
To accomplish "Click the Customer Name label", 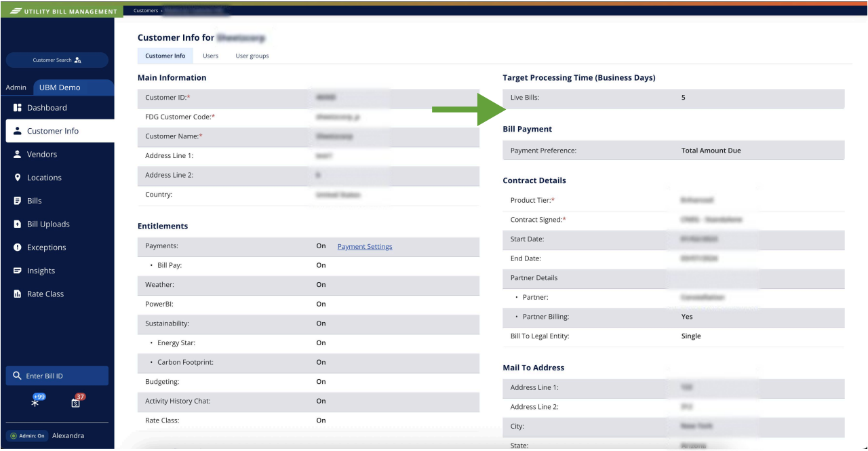I will 174,136.
